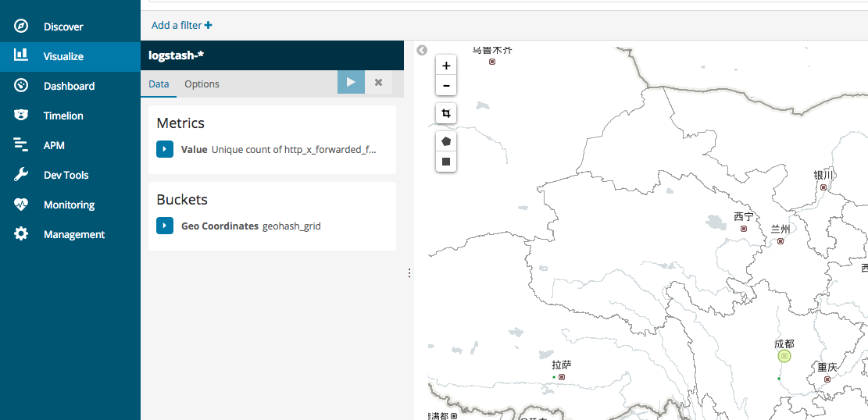
Task: Click the Management gear icon
Action: point(21,233)
